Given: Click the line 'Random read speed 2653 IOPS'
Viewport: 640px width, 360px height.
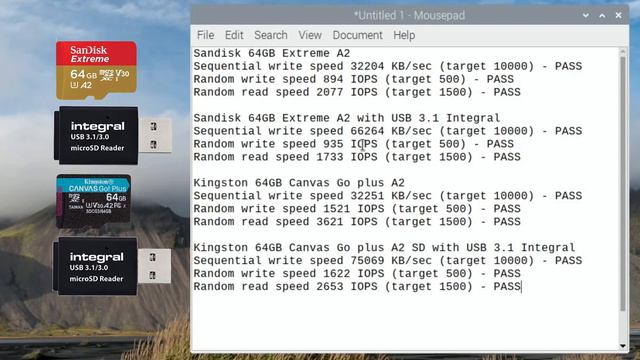Looking at the screenshot, I should (357, 287).
